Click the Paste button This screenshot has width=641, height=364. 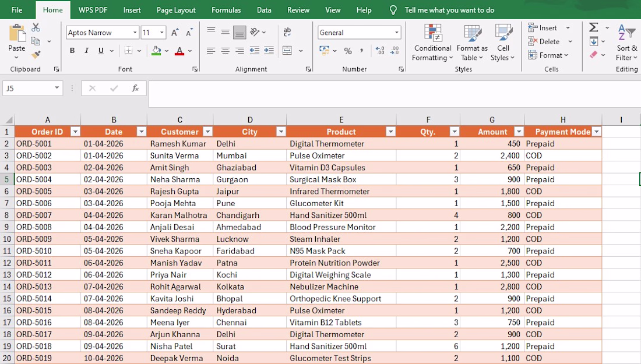(x=17, y=42)
